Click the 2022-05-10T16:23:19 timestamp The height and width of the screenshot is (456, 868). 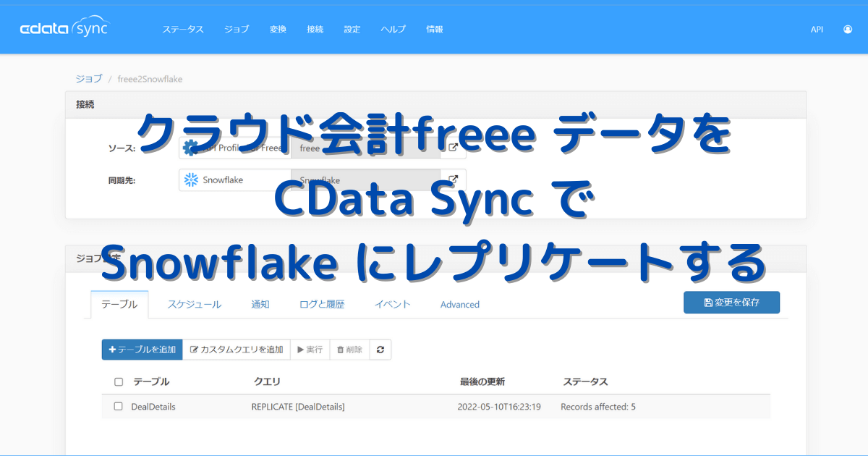(x=499, y=407)
